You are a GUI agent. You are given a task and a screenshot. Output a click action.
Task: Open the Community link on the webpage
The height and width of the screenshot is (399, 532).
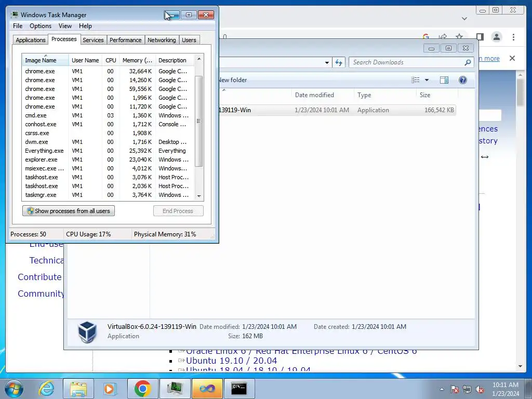click(41, 294)
